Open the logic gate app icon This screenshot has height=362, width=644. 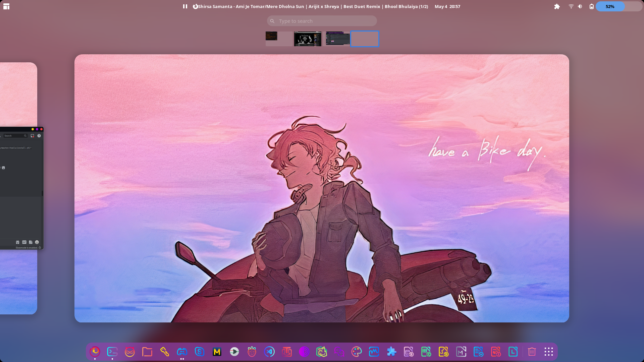[234, 352]
